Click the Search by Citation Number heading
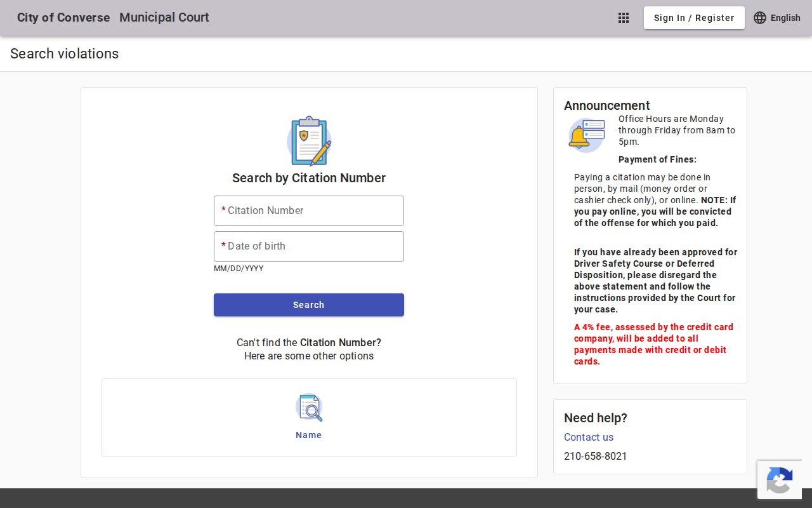Screen dimensions: 812x508 309,178
